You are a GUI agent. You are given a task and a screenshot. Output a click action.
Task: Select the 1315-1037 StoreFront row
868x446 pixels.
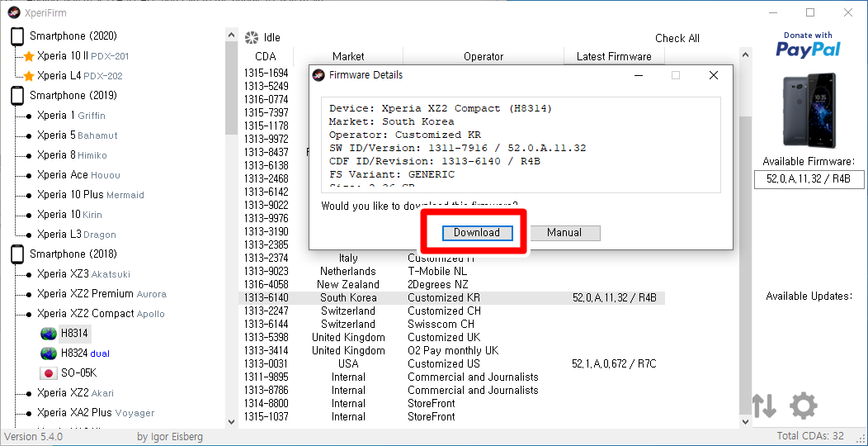tap(451, 416)
